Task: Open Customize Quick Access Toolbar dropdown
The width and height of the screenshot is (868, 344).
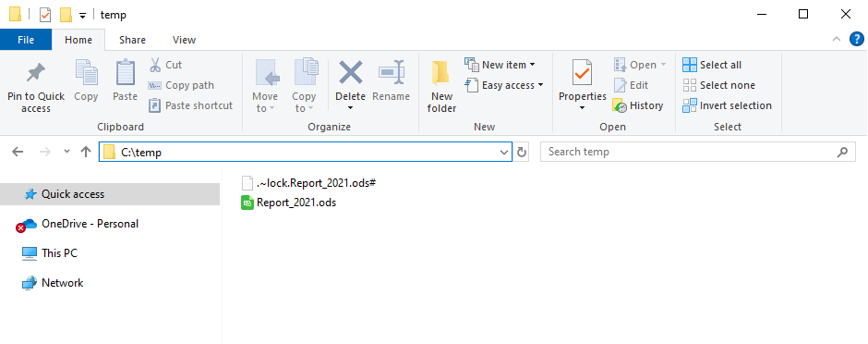Action: pyautogui.click(x=82, y=16)
